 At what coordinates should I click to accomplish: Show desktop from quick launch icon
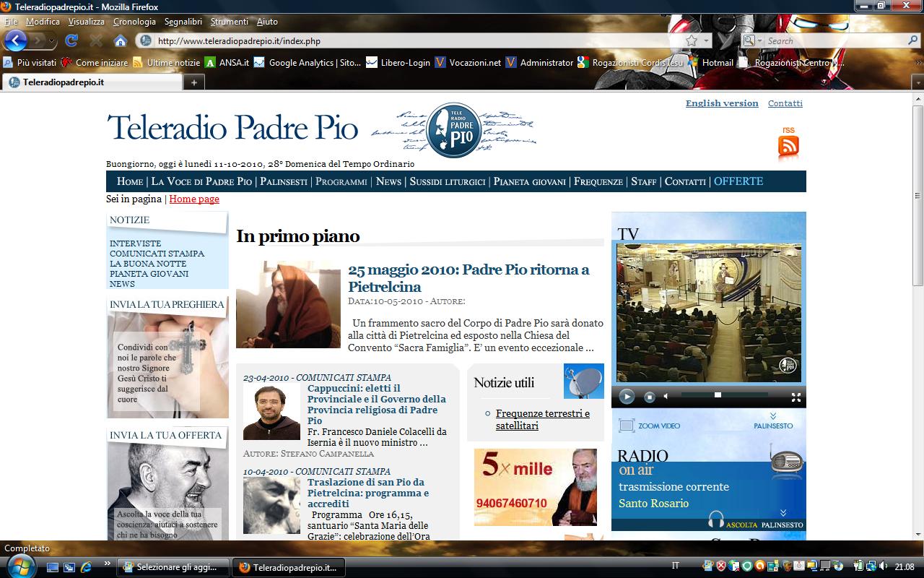coord(53,566)
